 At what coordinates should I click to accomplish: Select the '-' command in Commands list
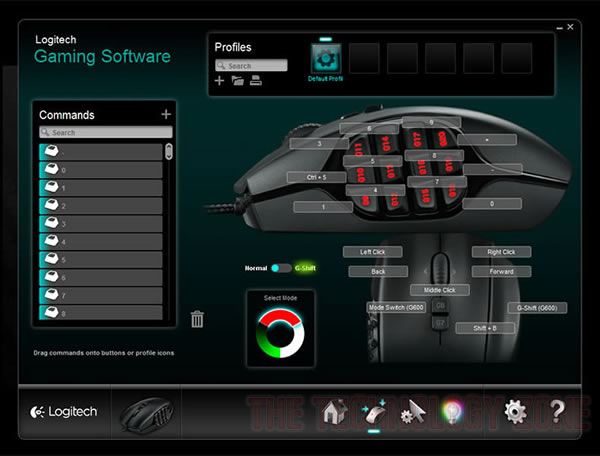(101, 151)
